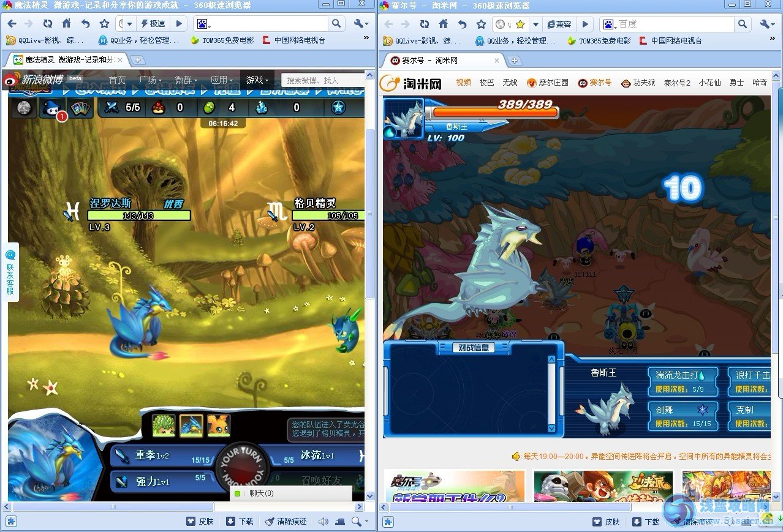Image resolution: width=783 pixels, height=532 pixels.
Task: Close the 赛尔号 - 淘米网 tab
Action: [497, 61]
